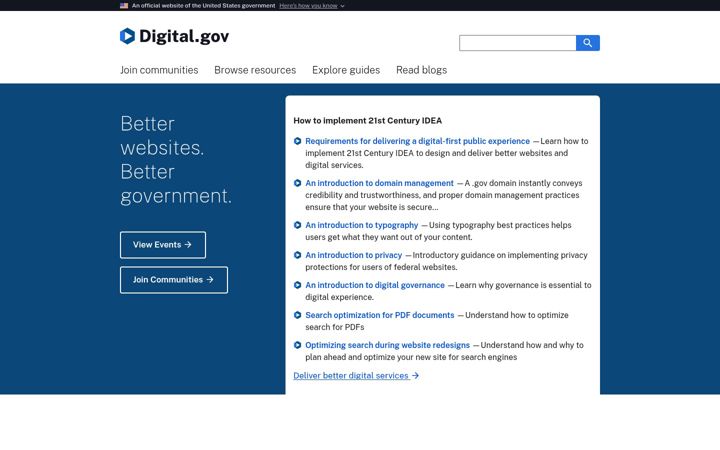Image resolution: width=720 pixels, height=450 pixels.
Task: Click the Digital.gov hexagon logo icon
Action: point(127,36)
